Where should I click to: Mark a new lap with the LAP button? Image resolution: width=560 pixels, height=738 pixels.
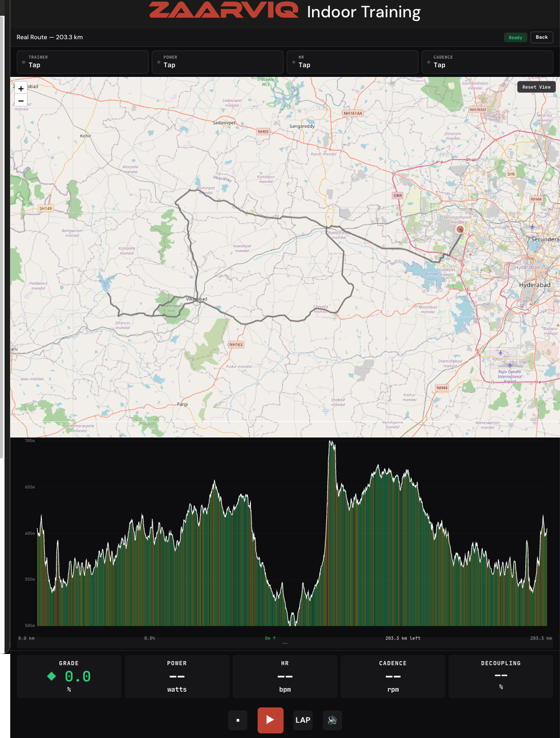click(x=303, y=720)
